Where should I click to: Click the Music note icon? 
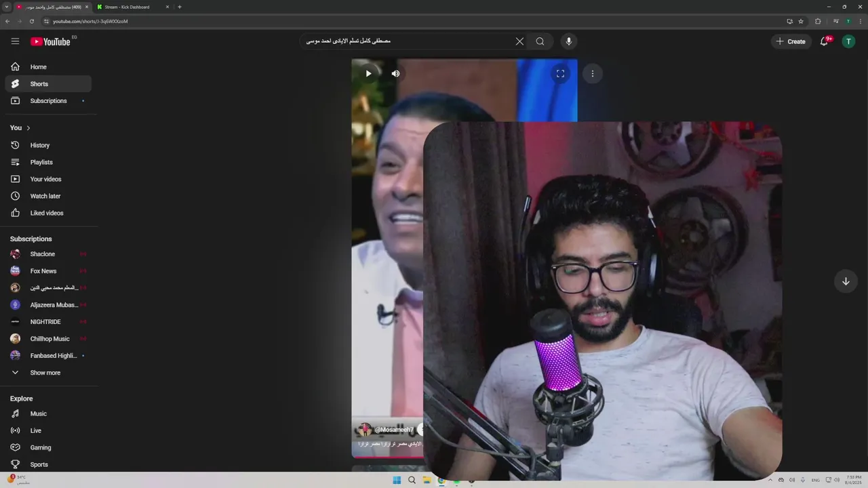pyautogui.click(x=15, y=413)
